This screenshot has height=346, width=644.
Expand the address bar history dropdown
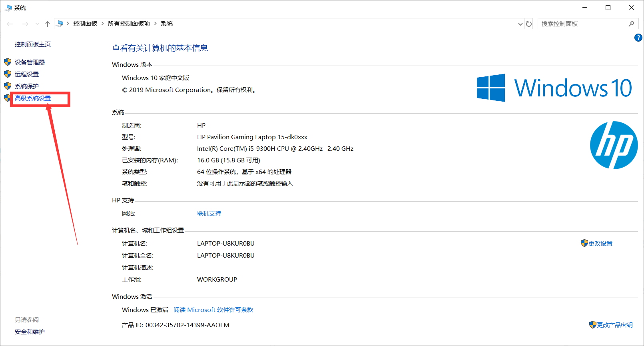point(520,24)
